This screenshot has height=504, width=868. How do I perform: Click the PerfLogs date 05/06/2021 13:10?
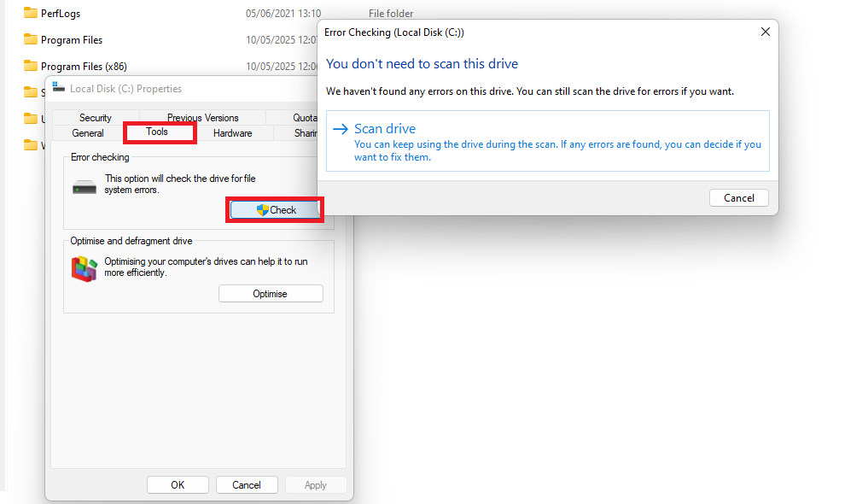(x=283, y=14)
